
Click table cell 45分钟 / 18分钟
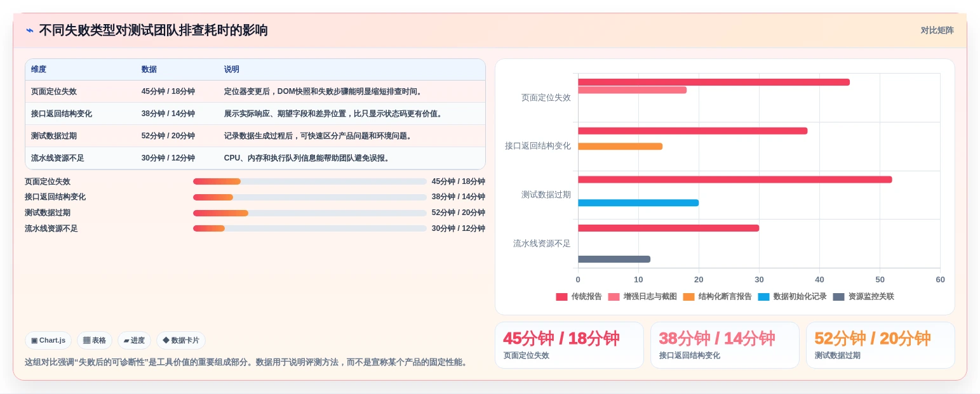[x=168, y=91]
